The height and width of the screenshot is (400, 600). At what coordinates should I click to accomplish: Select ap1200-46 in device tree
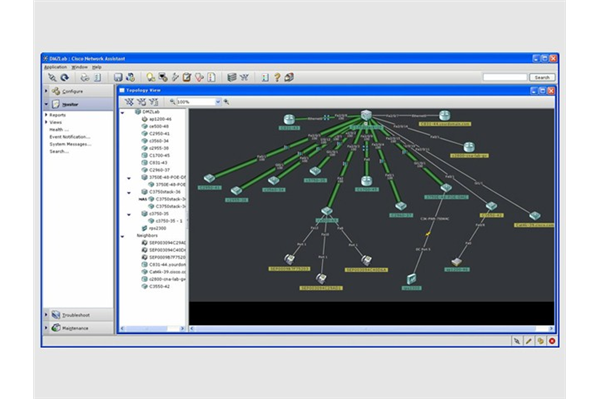click(160, 119)
